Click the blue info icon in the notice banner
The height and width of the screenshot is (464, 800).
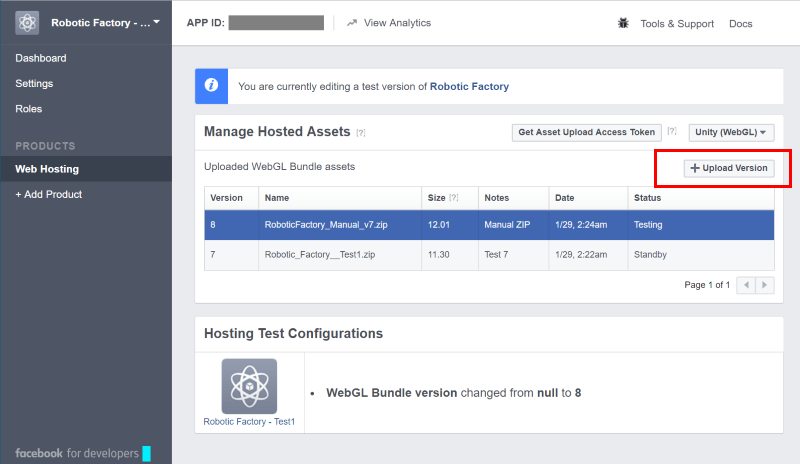click(x=212, y=86)
